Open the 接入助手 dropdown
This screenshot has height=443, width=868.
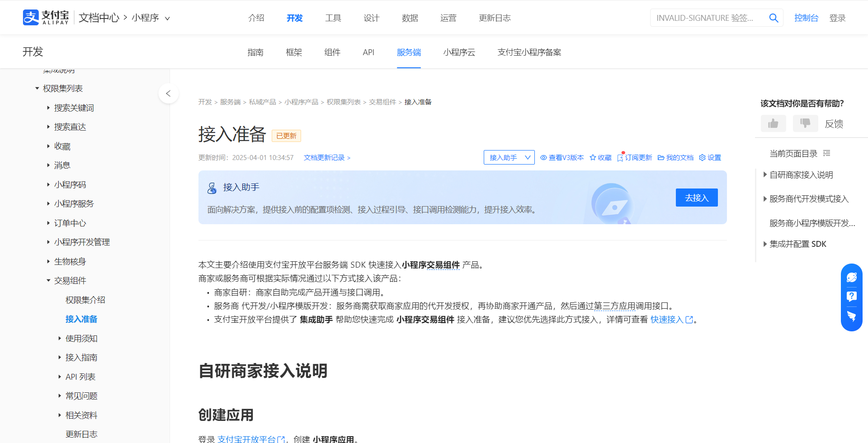[x=509, y=157]
